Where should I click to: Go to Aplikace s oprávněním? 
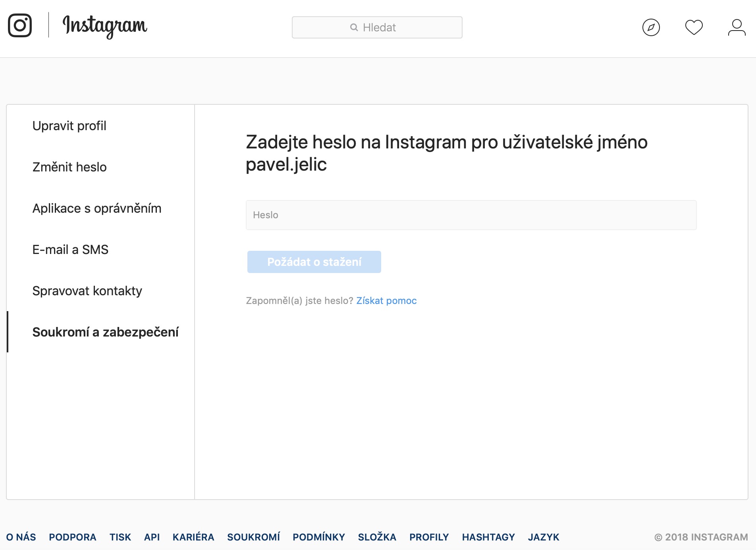coord(97,208)
